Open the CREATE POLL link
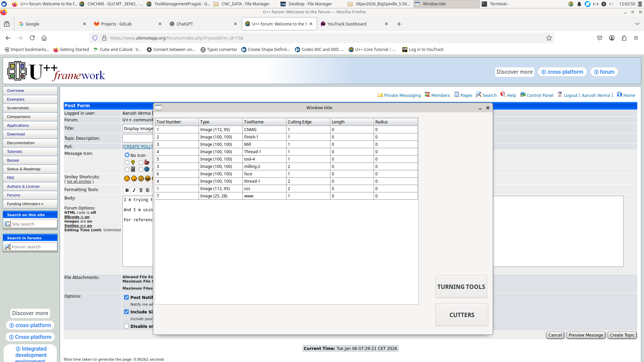The height and width of the screenshot is (362, 644). click(x=137, y=147)
